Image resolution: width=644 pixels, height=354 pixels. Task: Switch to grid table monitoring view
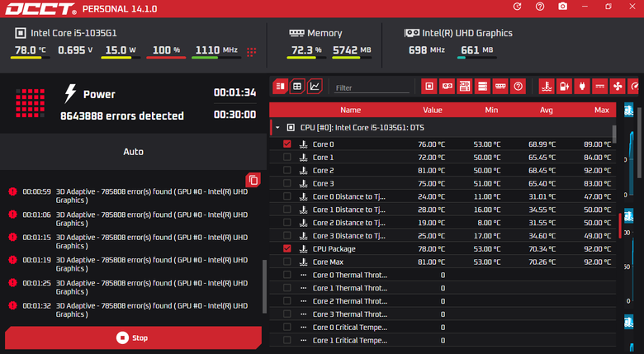coord(297,87)
